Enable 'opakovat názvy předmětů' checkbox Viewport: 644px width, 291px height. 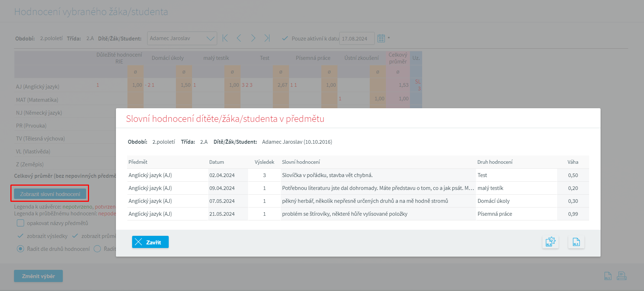pyautogui.click(x=21, y=223)
